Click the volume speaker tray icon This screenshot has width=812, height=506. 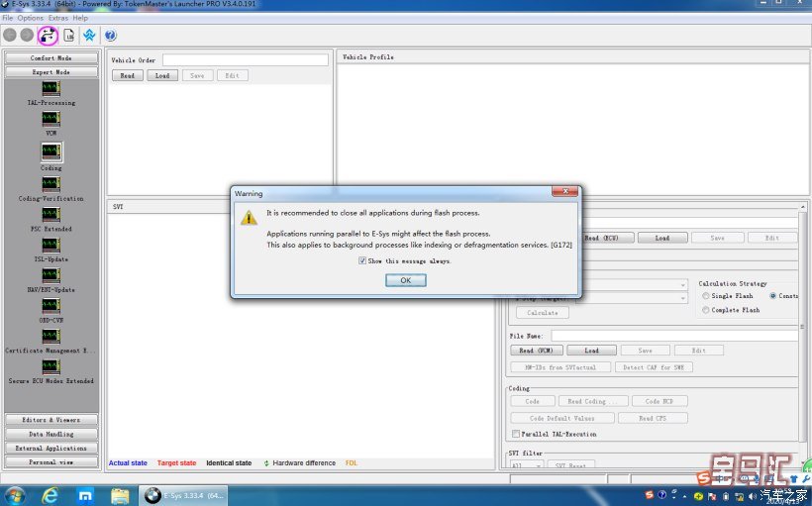(752, 496)
